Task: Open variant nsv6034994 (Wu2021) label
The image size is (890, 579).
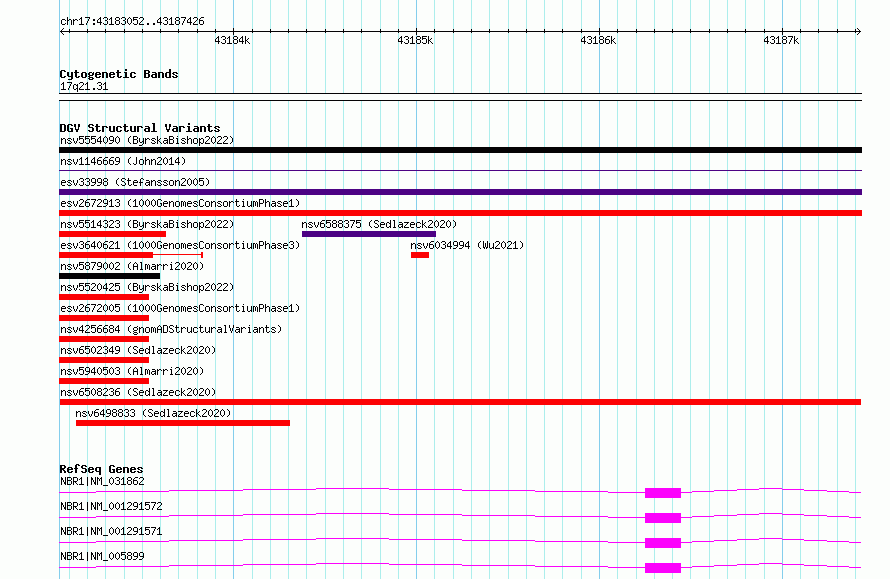Action: (467, 245)
